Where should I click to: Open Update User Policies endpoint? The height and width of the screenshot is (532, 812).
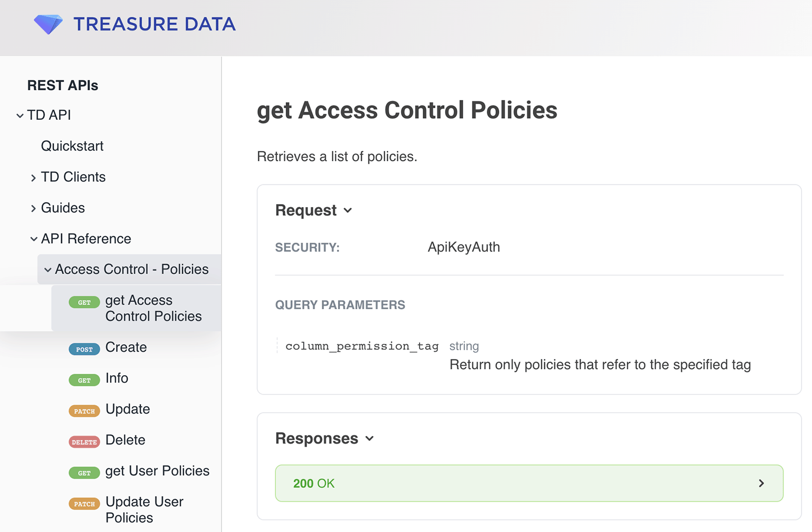pos(144,510)
